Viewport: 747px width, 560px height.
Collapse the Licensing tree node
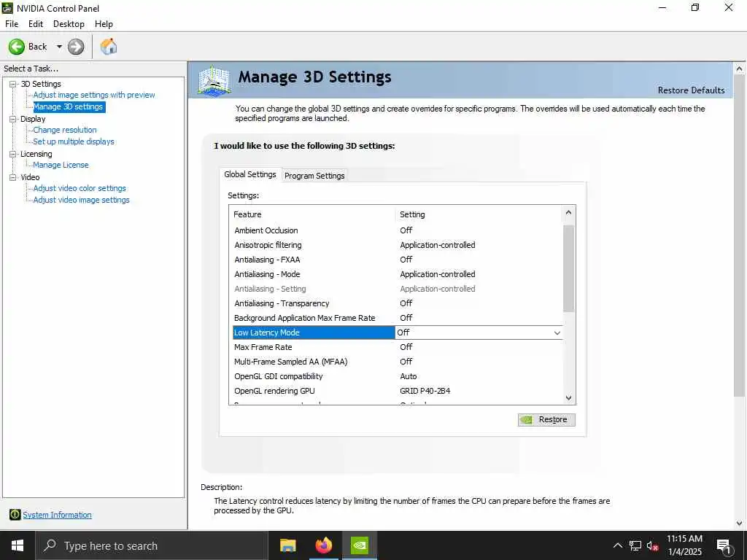13,154
